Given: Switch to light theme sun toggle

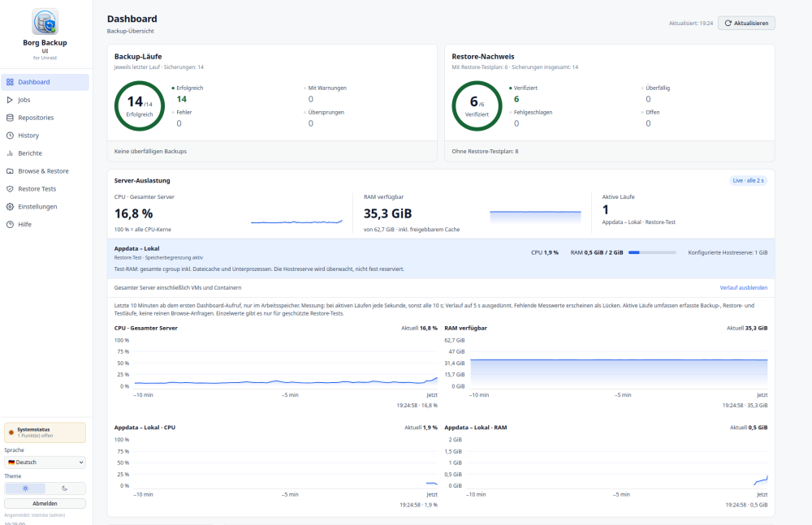Looking at the screenshot, I should point(25,488).
